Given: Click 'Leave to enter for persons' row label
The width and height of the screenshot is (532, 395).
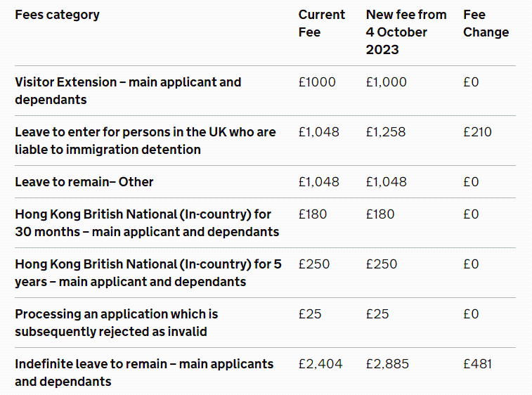Looking at the screenshot, I should [x=145, y=141].
